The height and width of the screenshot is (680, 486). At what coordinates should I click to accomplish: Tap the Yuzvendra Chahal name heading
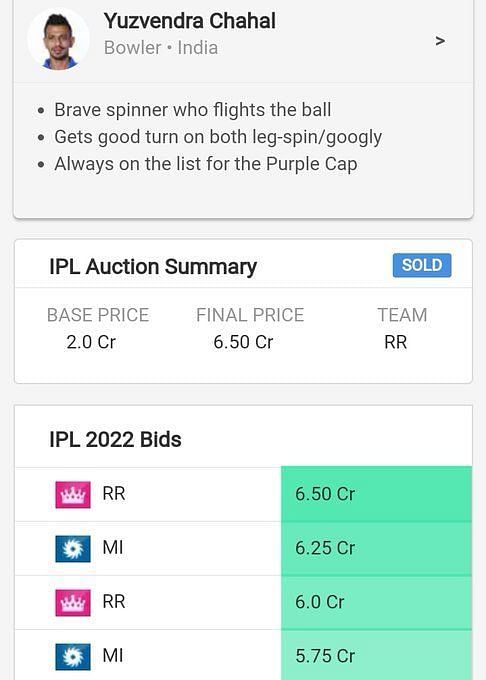(189, 21)
